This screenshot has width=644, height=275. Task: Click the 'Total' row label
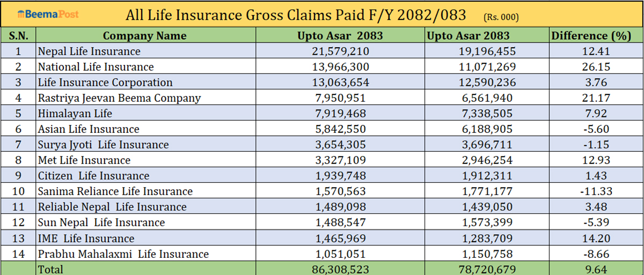pyautogui.click(x=50, y=269)
